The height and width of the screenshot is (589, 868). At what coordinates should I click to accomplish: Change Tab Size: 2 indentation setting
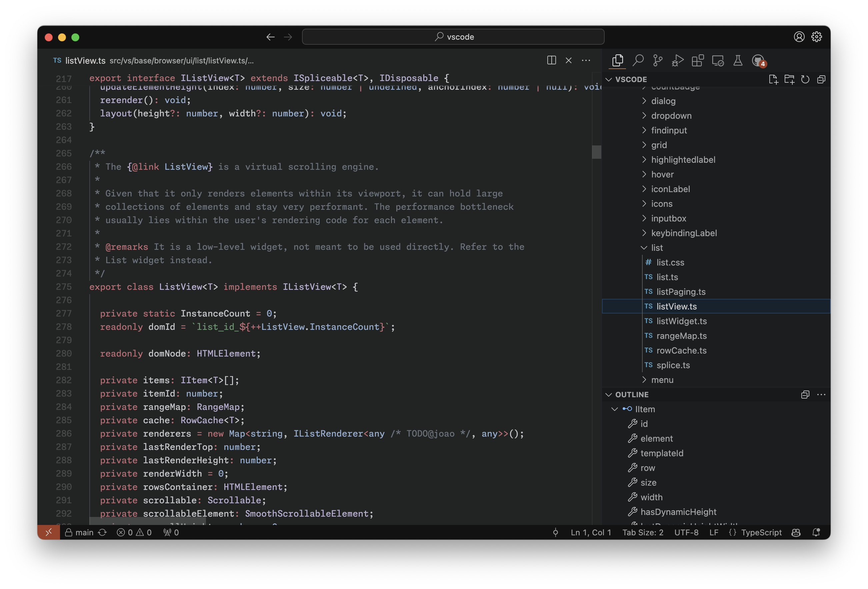(642, 532)
